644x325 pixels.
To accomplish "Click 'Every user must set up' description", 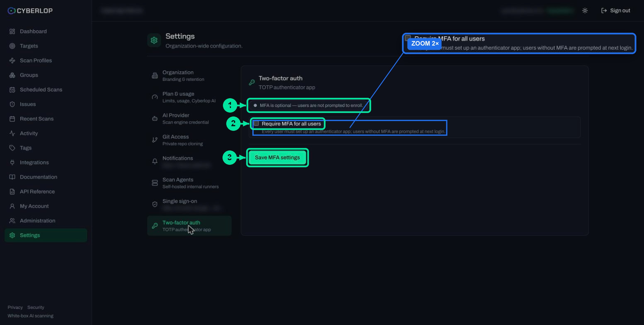I will tap(353, 131).
